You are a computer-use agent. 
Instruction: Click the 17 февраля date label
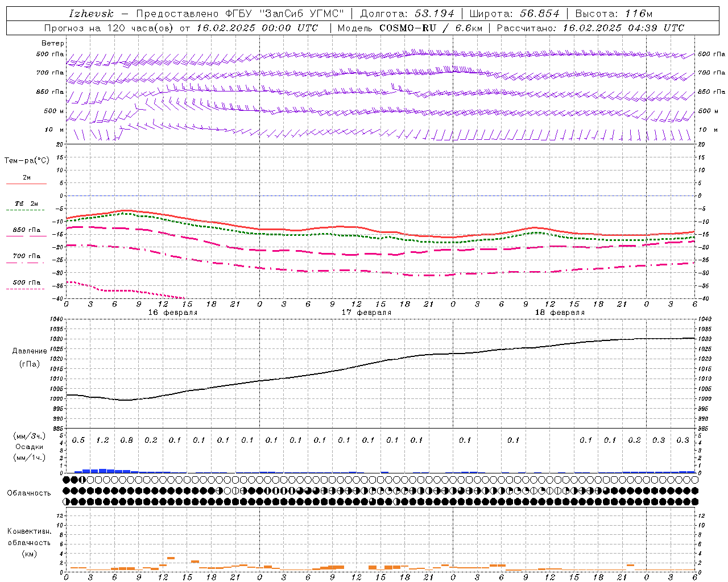click(x=366, y=313)
